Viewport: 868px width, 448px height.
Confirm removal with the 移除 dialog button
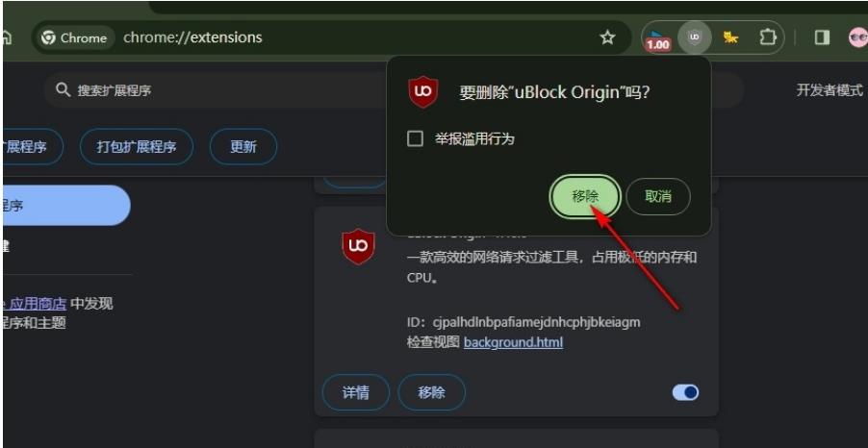(x=585, y=196)
